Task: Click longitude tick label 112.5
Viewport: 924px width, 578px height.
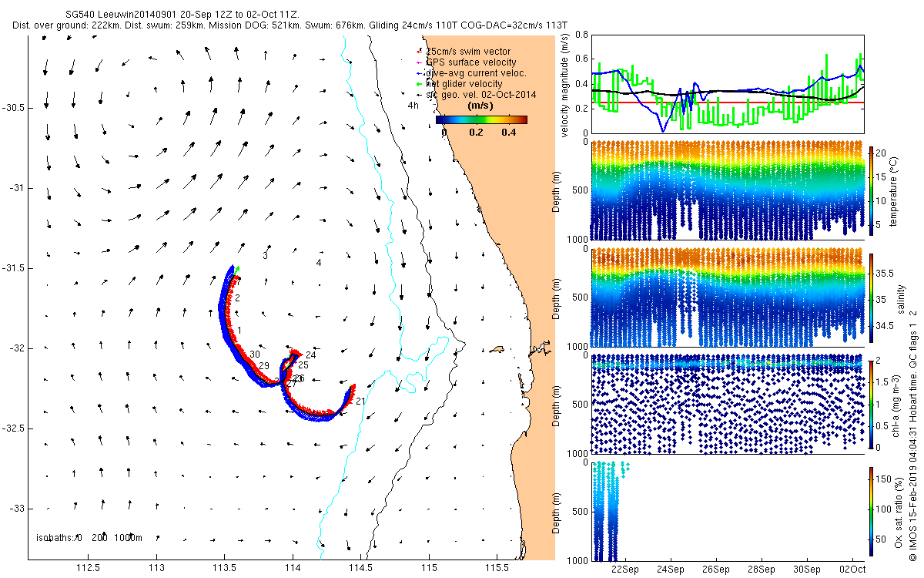Action: [89, 569]
